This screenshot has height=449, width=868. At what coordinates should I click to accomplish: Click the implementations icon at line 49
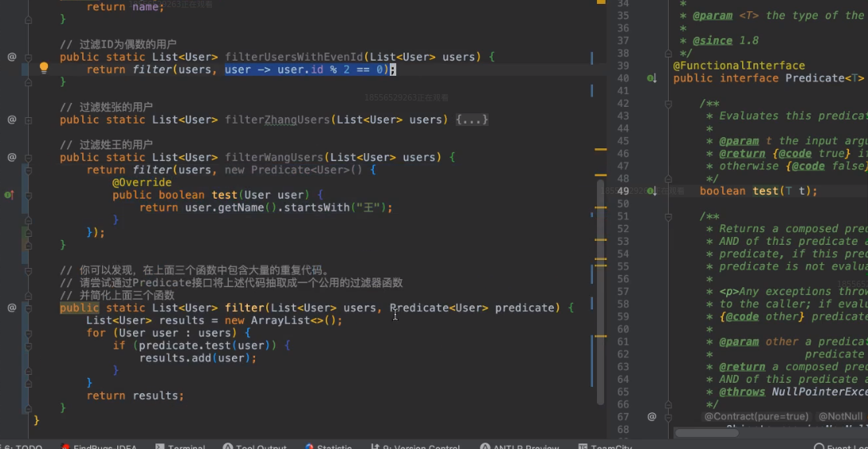pyautogui.click(x=653, y=191)
